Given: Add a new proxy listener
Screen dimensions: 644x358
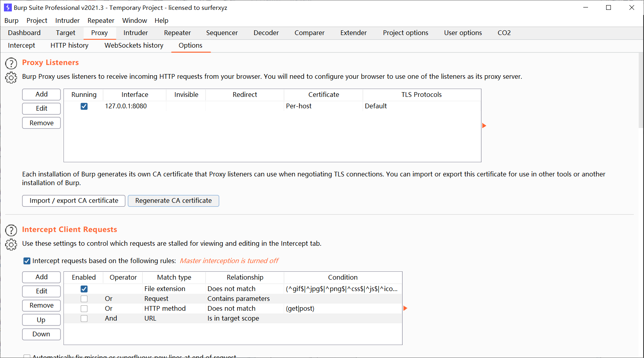Looking at the screenshot, I should [41, 95].
